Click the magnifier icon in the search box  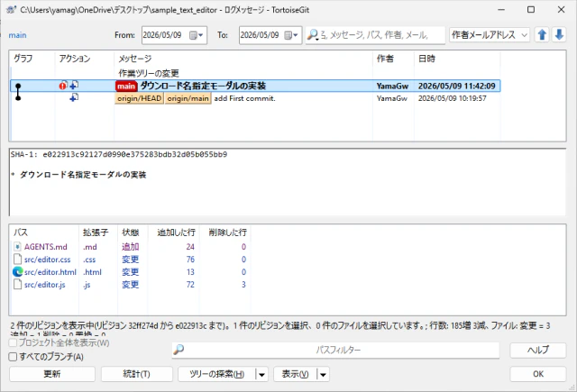[313, 35]
